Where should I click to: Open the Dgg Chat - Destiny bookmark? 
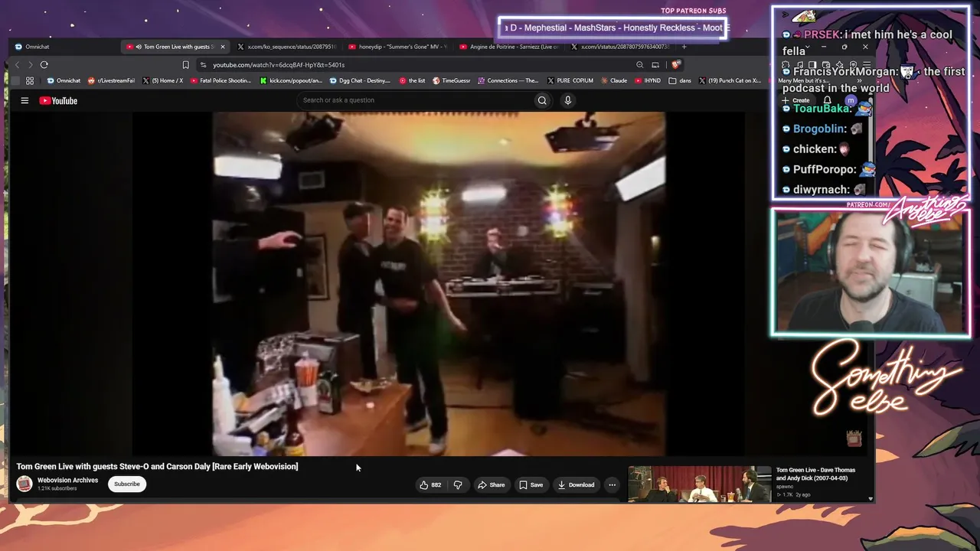coord(360,80)
